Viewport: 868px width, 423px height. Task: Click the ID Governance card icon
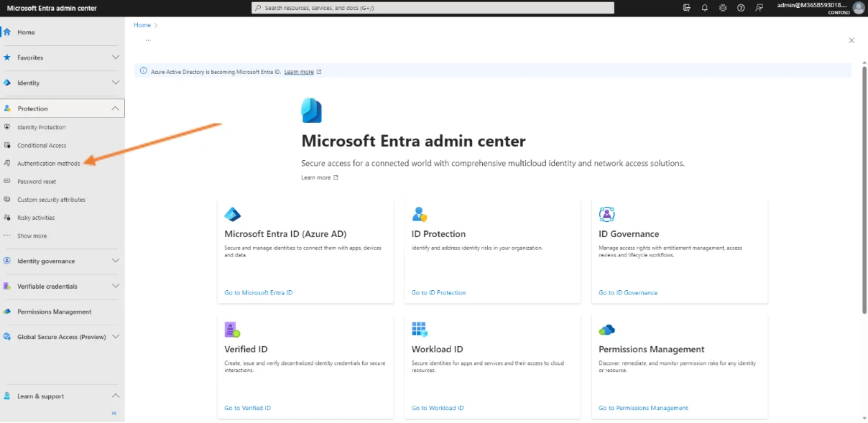tap(606, 214)
